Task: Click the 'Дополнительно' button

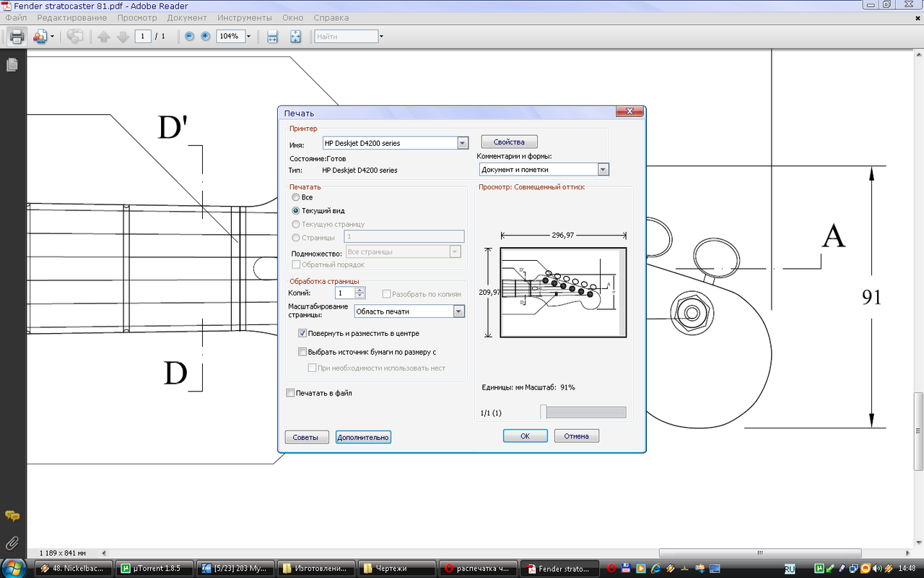Action: (363, 437)
